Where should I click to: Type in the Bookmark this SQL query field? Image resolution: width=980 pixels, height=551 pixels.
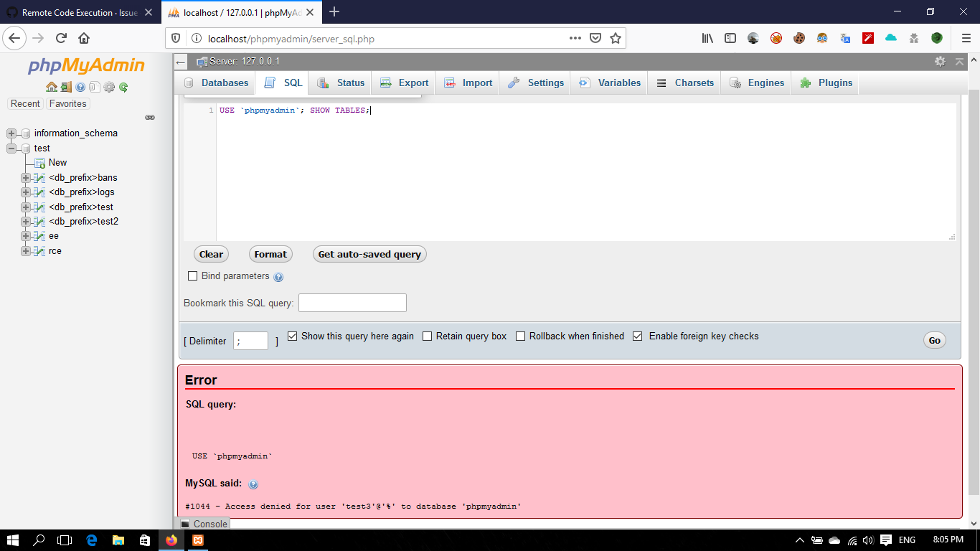352,302
